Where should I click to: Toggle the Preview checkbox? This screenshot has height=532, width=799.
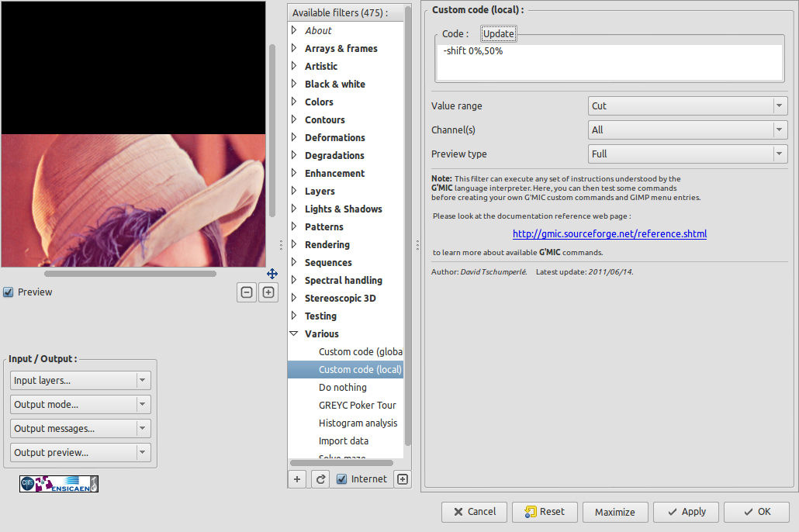[9, 292]
